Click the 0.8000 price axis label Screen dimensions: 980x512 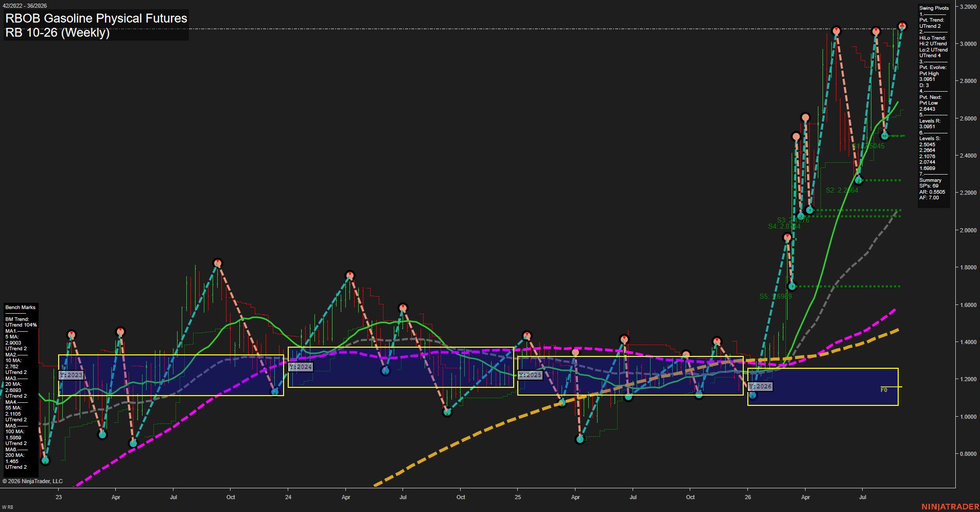(x=968, y=454)
